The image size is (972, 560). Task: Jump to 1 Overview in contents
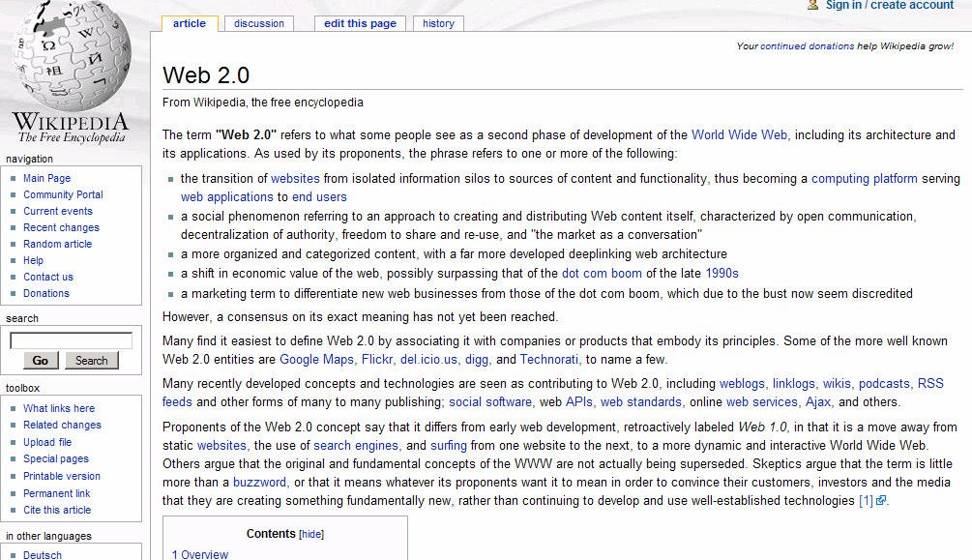point(200,554)
